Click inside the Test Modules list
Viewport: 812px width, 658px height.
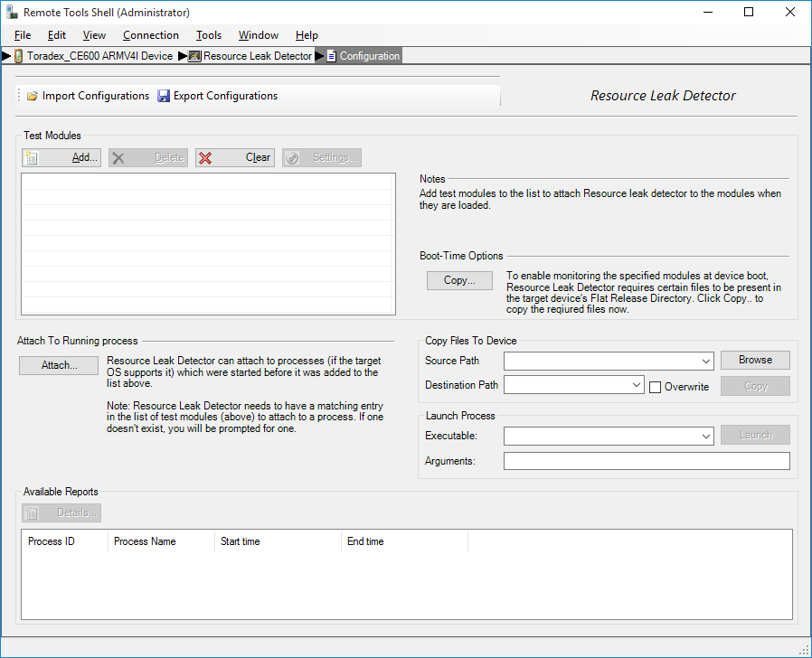click(x=208, y=244)
